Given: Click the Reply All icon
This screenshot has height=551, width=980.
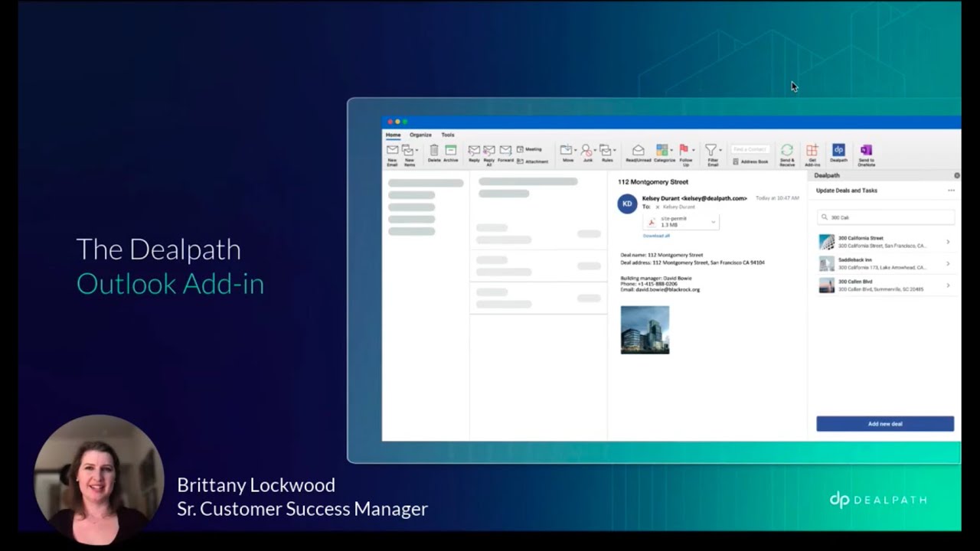Looking at the screenshot, I should [489, 150].
